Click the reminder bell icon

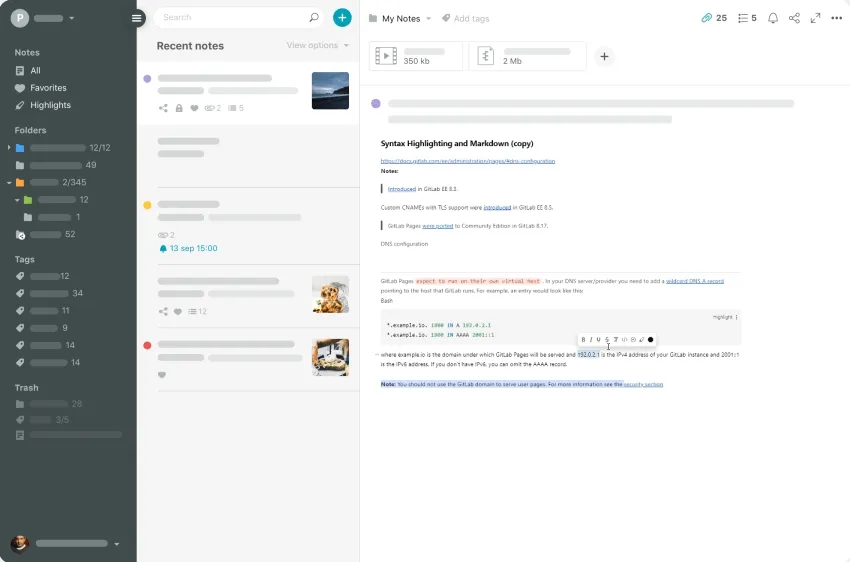pos(773,18)
